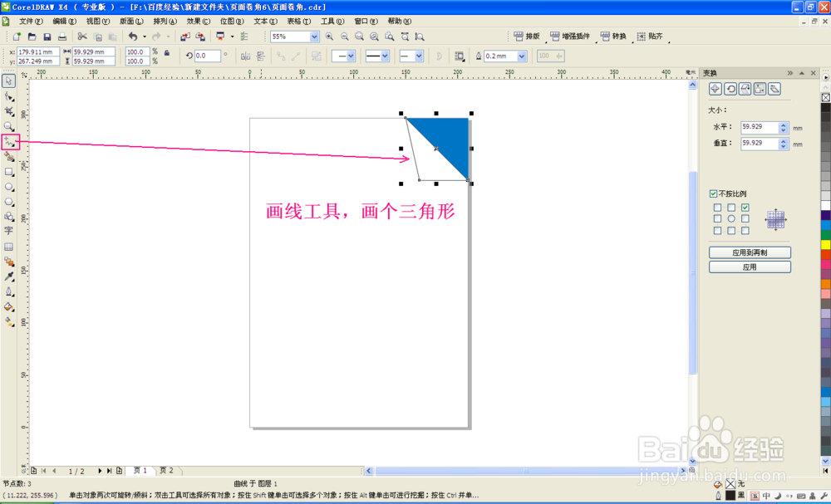831x504 pixels.
Task: Switch to the 页 2 tab
Action: pos(166,470)
